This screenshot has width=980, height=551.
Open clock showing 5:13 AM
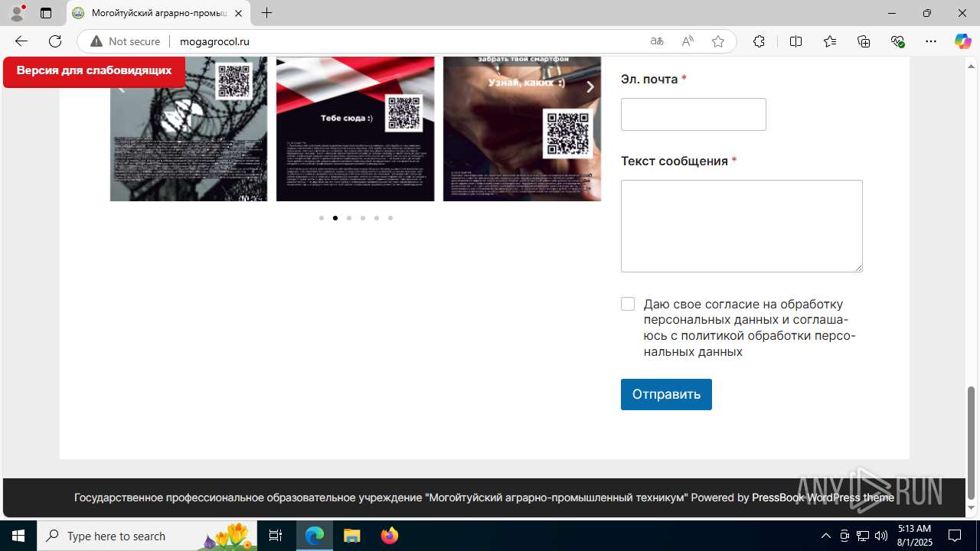click(x=914, y=536)
